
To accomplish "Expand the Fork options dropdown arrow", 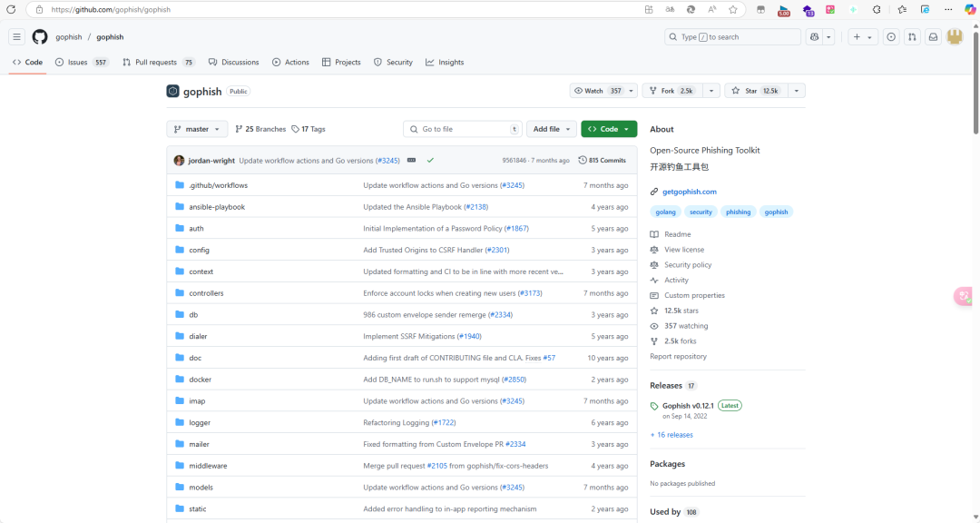I will coord(711,91).
